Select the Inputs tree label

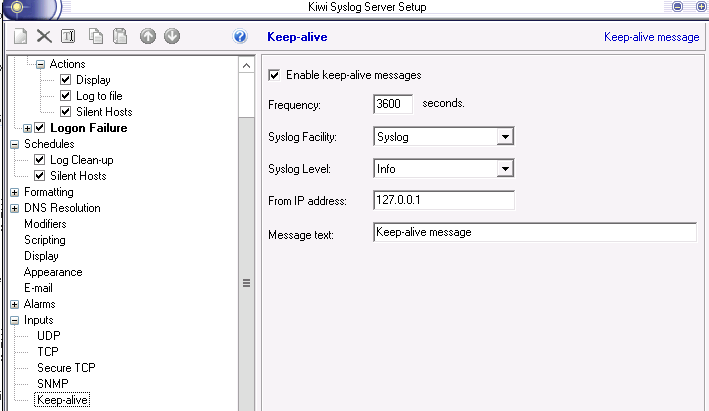pyautogui.click(x=38, y=320)
